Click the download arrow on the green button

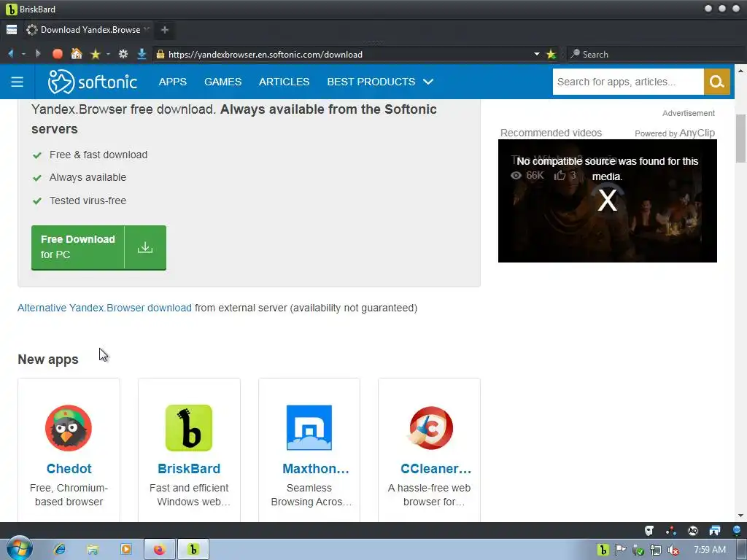(145, 248)
